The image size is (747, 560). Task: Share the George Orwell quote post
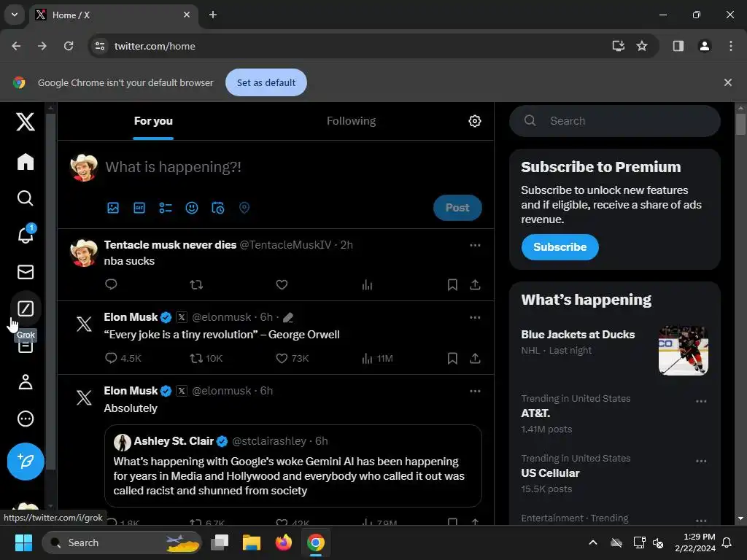click(x=475, y=358)
